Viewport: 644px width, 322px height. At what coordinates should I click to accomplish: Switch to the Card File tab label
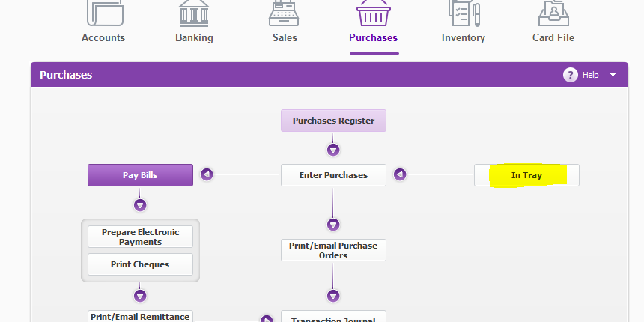pyautogui.click(x=553, y=37)
